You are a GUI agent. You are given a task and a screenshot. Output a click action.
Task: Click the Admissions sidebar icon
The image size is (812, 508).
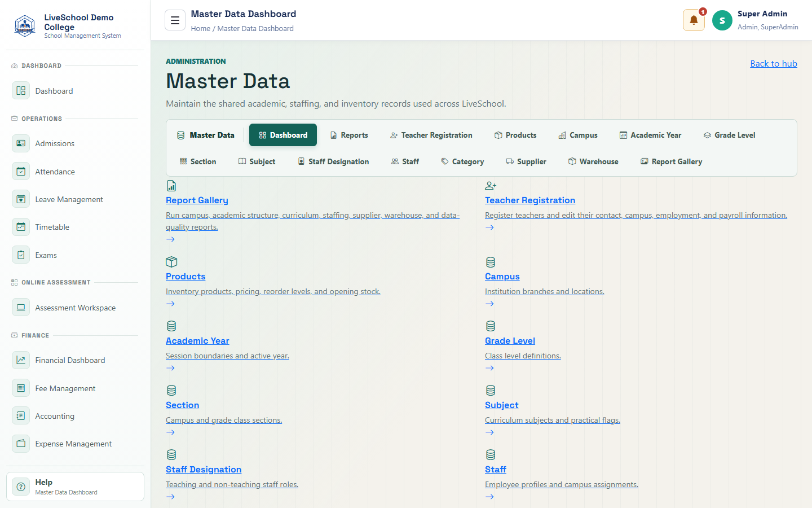point(21,143)
